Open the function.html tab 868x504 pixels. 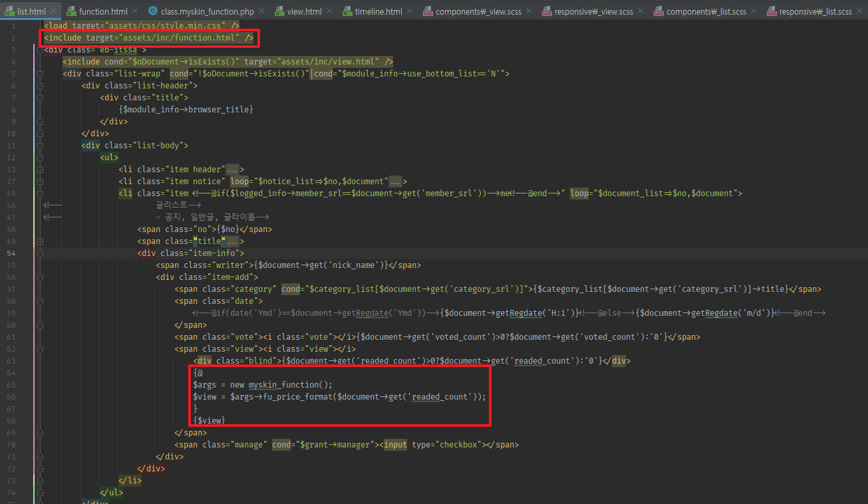(x=103, y=11)
